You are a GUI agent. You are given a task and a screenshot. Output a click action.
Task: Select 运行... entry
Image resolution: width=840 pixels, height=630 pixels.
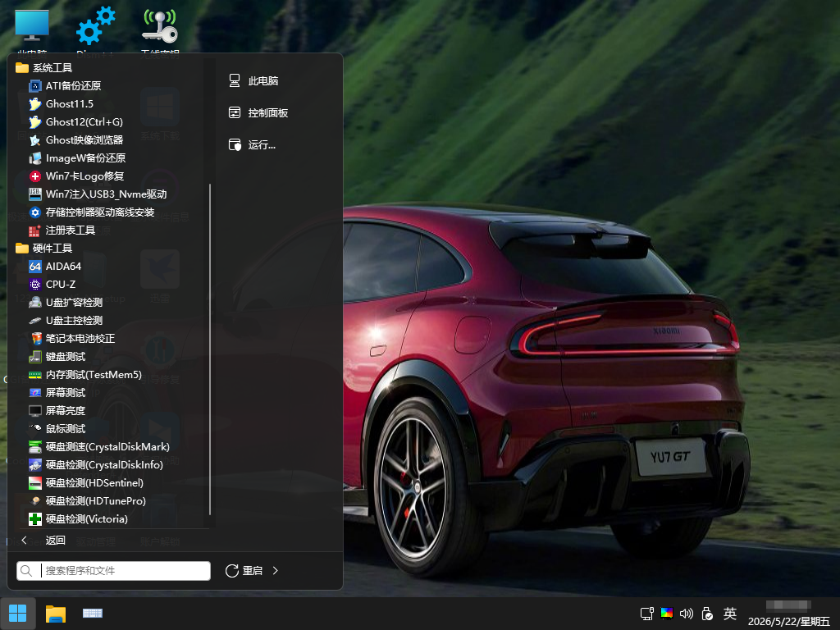253,144
